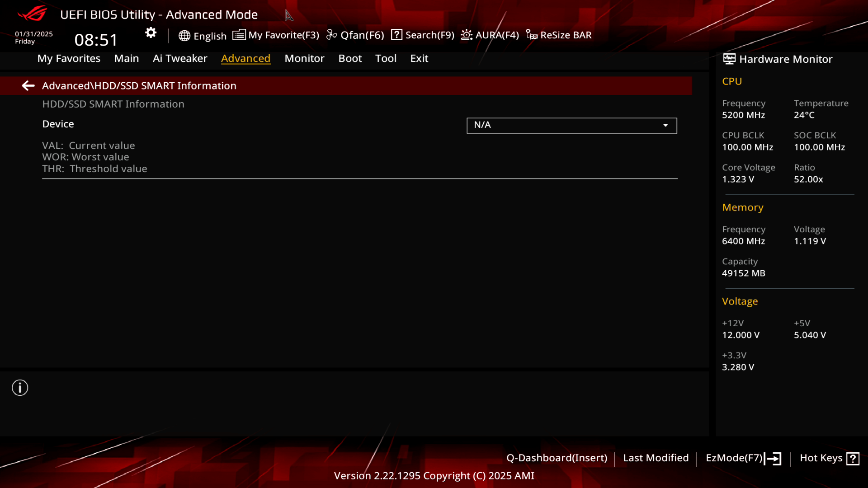Screen dimensions: 868x488
Task: Click the Version 2.22.1295 copyright text
Action: coord(434,475)
